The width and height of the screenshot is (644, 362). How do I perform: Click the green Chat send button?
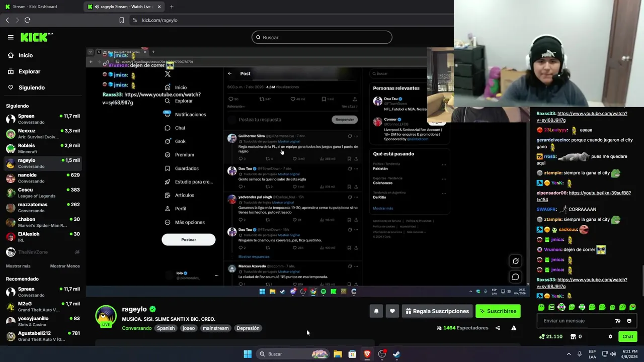pyautogui.click(x=628, y=337)
